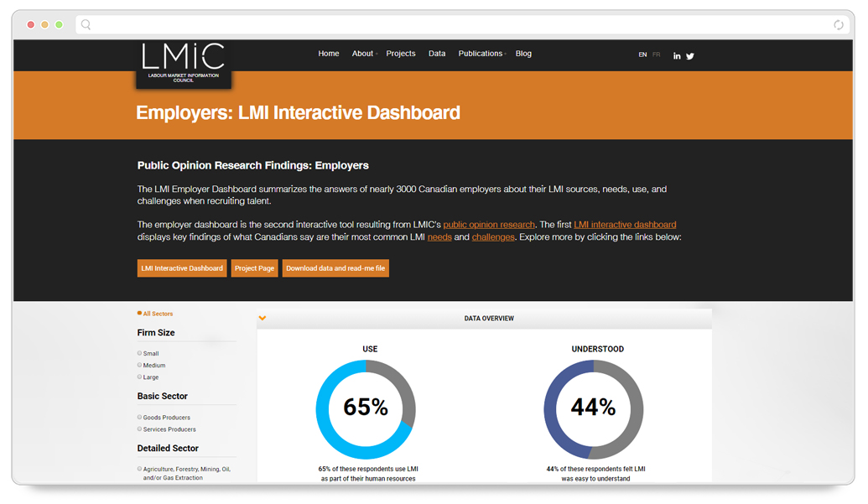This screenshot has height=504, width=868.
Task: Select the All Sectors option
Action: coord(155,314)
